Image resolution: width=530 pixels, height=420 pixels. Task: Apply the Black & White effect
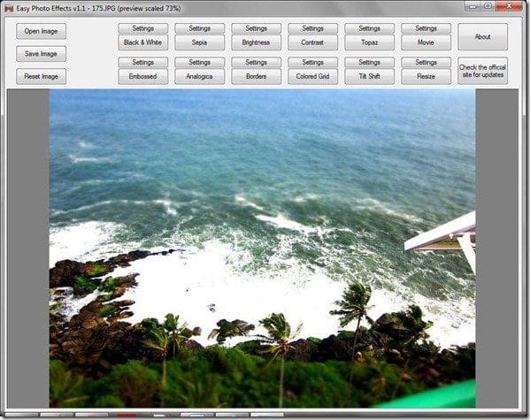[x=143, y=42]
